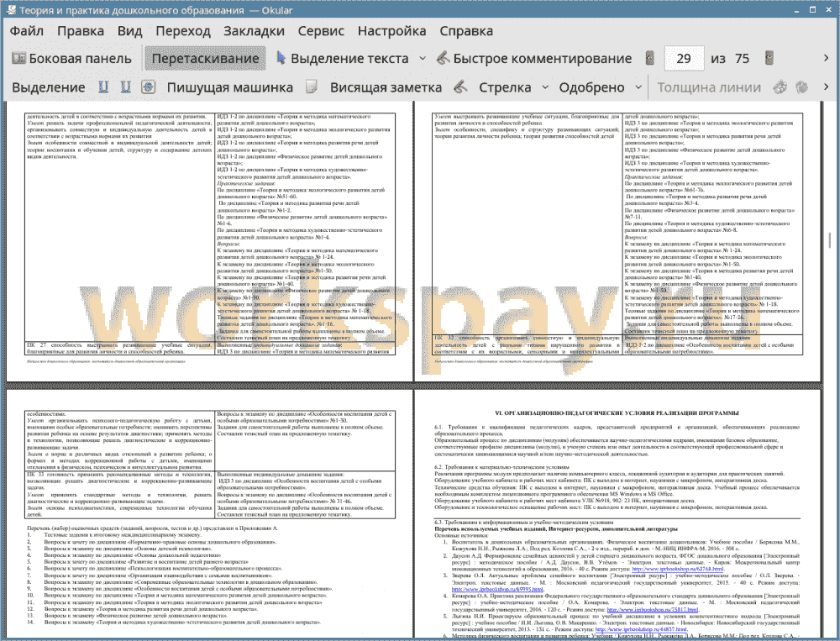
Task: Click the Быстрое комментирование pen icon
Action: coord(443,58)
